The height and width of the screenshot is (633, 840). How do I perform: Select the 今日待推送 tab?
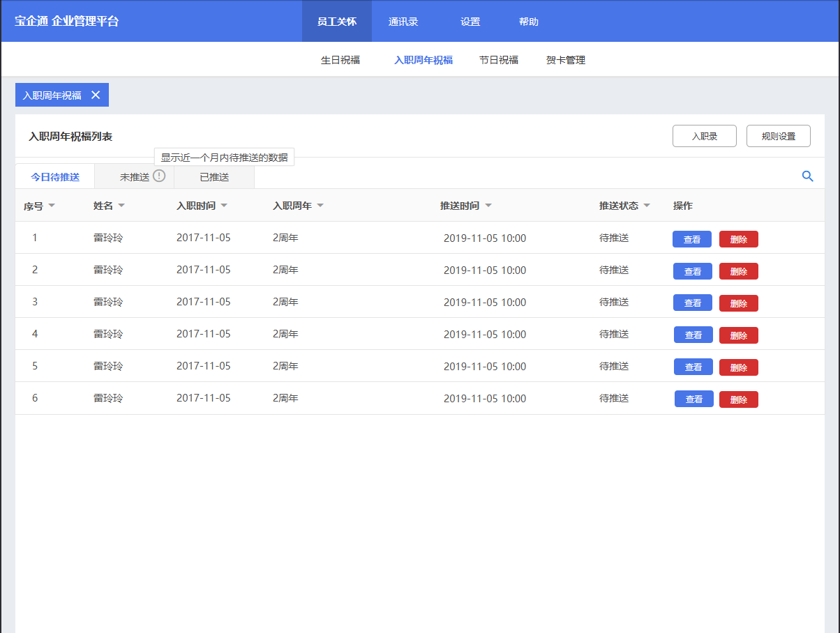[x=55, y=177]
